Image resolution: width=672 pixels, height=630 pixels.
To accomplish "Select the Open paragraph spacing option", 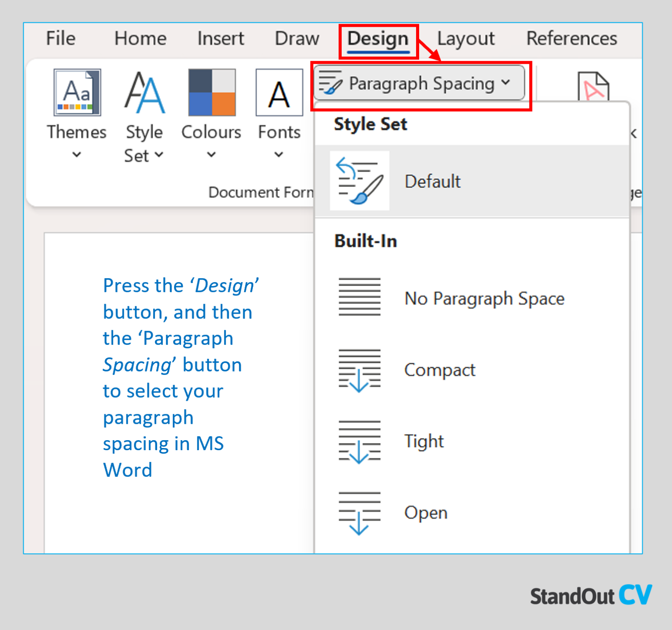I will coord(425,512).
